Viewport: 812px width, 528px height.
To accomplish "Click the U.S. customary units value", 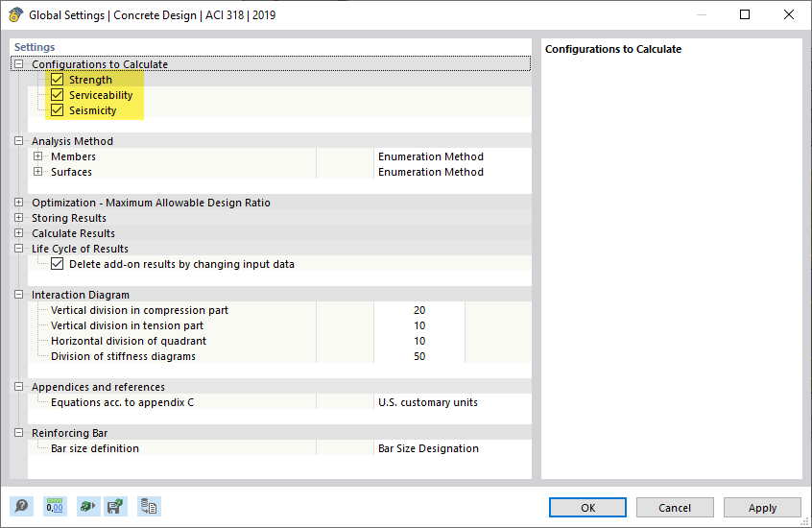I will tap(427, 402).
